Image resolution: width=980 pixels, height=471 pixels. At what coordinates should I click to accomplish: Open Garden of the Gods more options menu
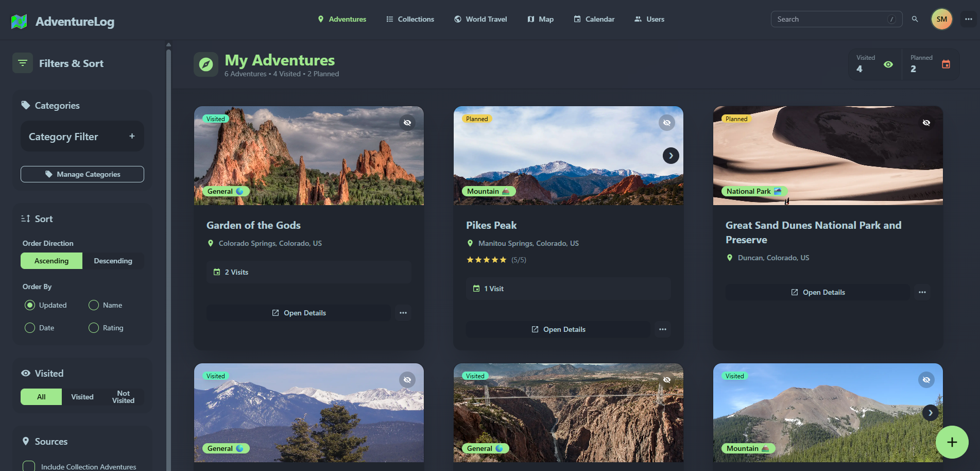click(x=403, y=313)
